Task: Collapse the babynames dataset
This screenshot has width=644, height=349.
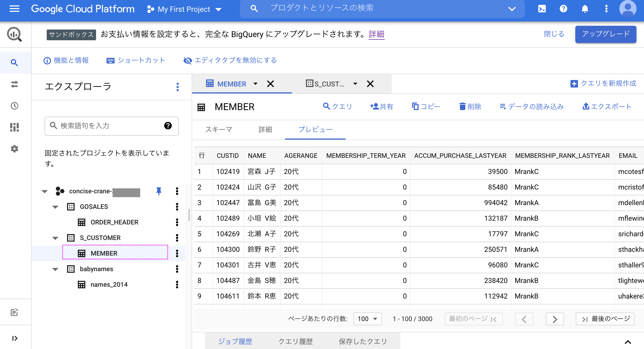Action: [x=55, y=269]
